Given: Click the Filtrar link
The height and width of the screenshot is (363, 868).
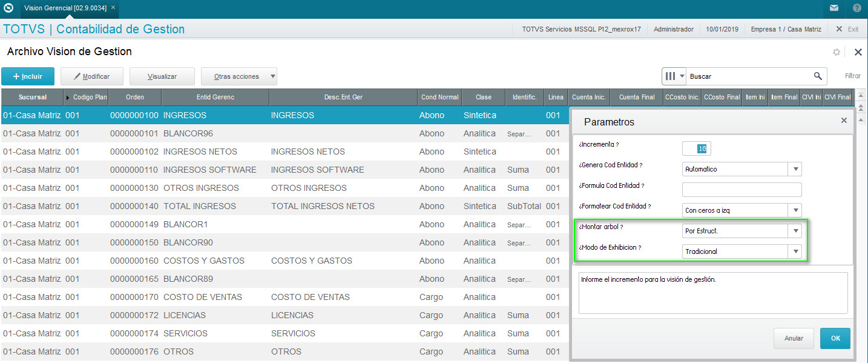Looking at the screenshot, I should [x=853, y=76].
